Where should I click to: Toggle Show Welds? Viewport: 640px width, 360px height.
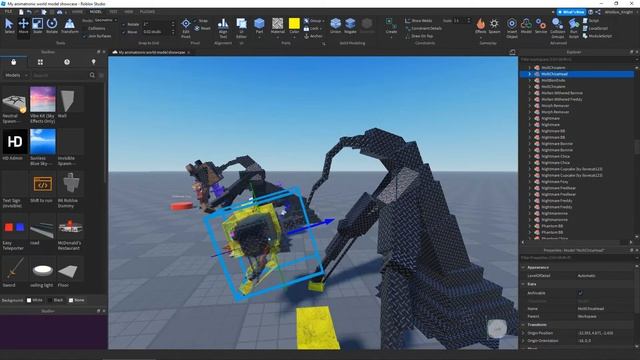click(x=419, y=20)
